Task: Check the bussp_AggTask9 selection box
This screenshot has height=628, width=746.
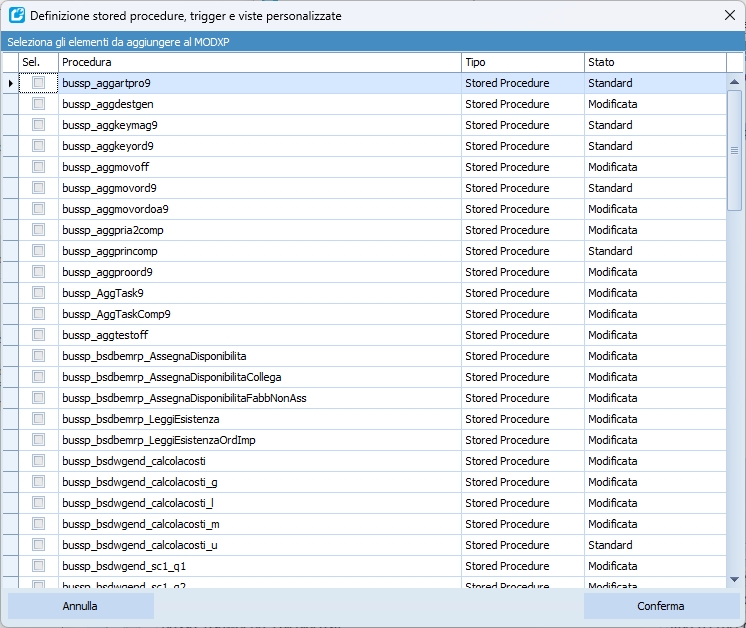Action: coord(39,293)
